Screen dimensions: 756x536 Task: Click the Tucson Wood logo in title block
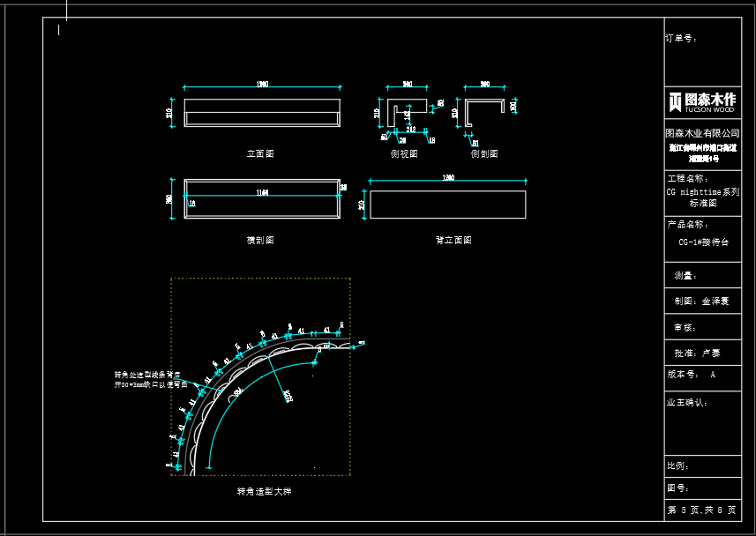702,101
